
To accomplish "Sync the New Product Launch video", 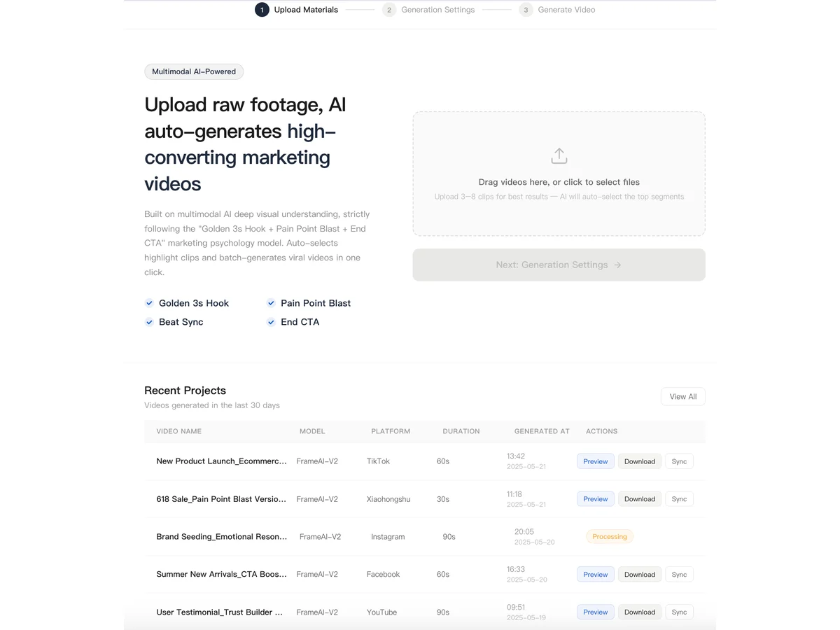I will (x=679, y=461).
